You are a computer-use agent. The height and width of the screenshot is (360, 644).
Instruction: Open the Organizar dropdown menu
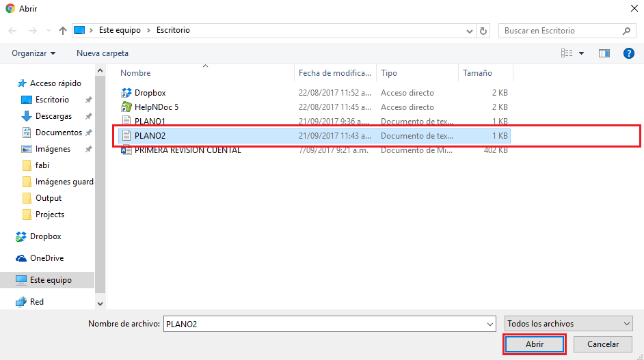[x=33, y=53]
